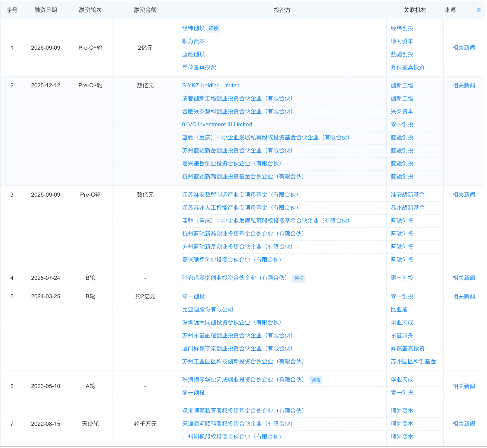Image resolution: width=487 pixels, height=448 pixels.
Task: Collapse the table with the double-chevron icon
Action: (479, 10)
